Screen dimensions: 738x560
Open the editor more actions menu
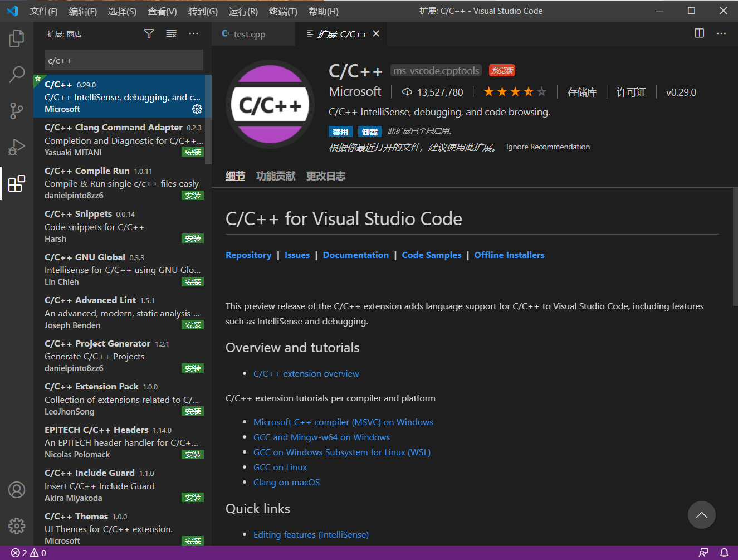click(721, 33)
